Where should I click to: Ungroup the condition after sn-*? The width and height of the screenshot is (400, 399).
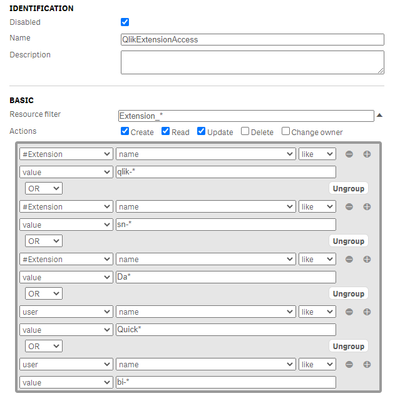[348, 241]
